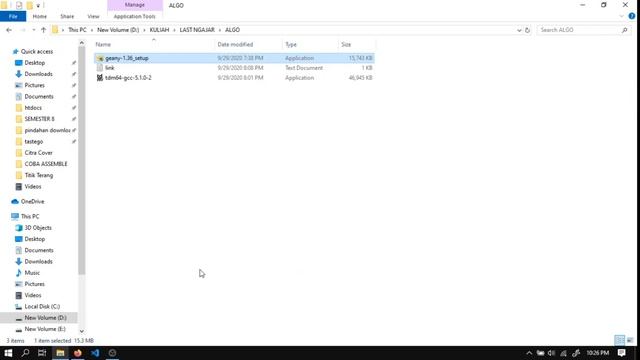This screenshot has height=360, width=640.
Task: Open the recent locations dropdown arrow
Action: [34, 30]
